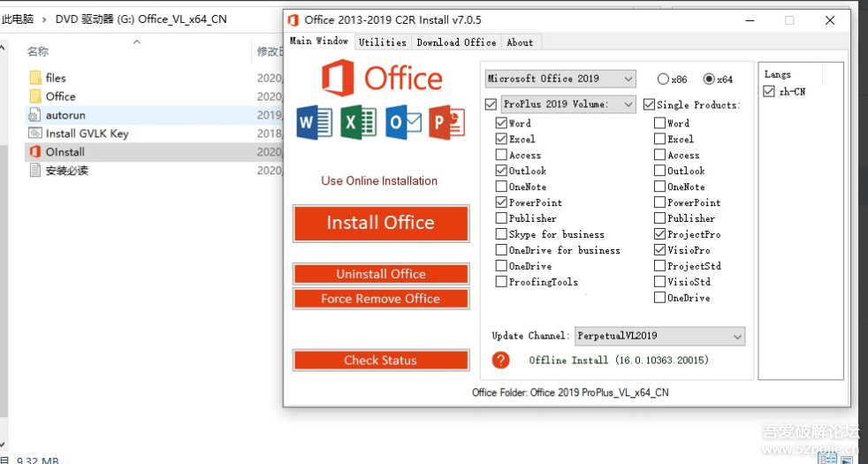The width and height of the screenshot is (868, 464).
Task: Enable Skype for business checkbox
Action: click(501, 234)
